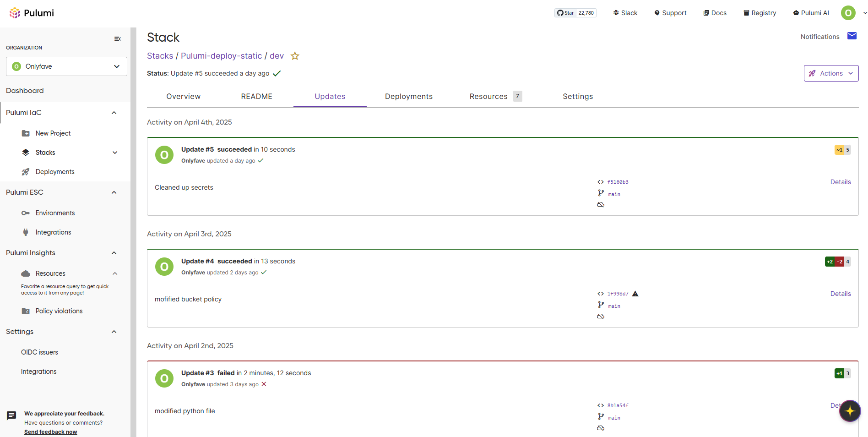This screenshot has height=437, width=868.
Task: Click the cloud-off icon in Update #4
Action: point(601,317)
